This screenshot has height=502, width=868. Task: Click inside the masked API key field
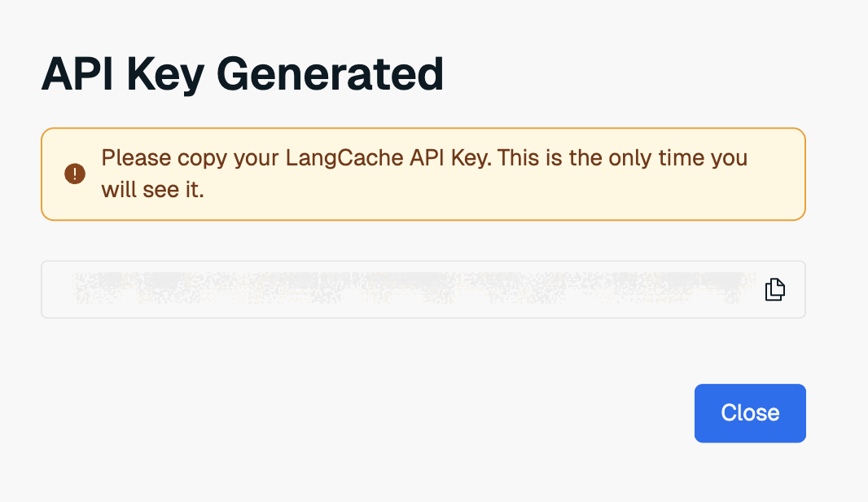click(x=407, y=289)
